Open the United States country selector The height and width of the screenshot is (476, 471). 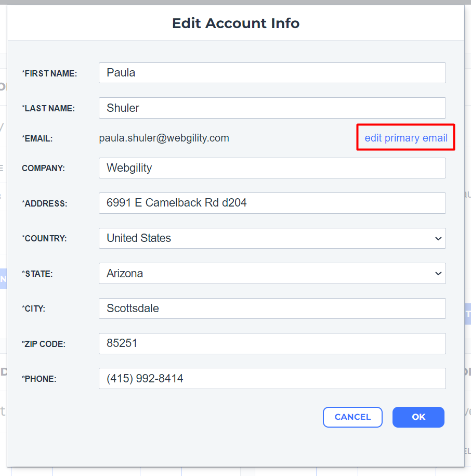pos(272,238)
